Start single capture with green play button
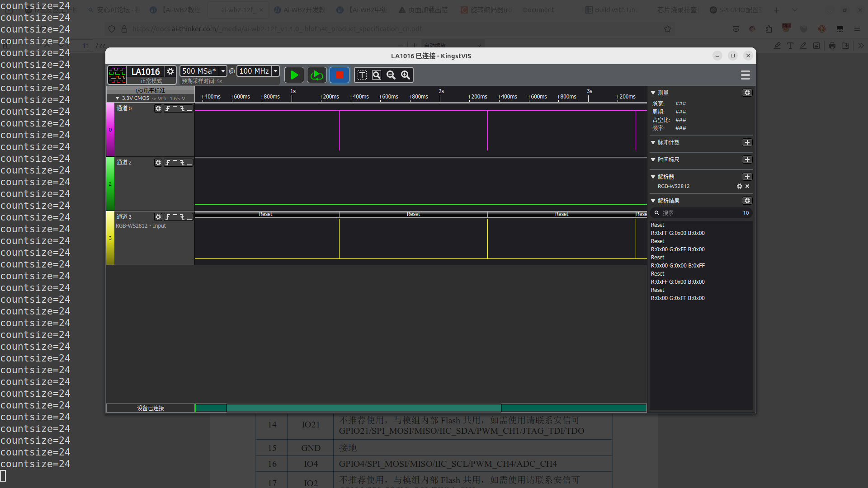The height and width of the screenshot is (488, 868). [294, 75]
